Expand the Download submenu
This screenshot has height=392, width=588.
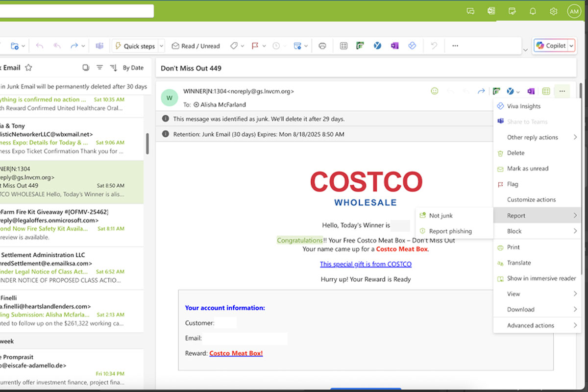coord(537,310)
